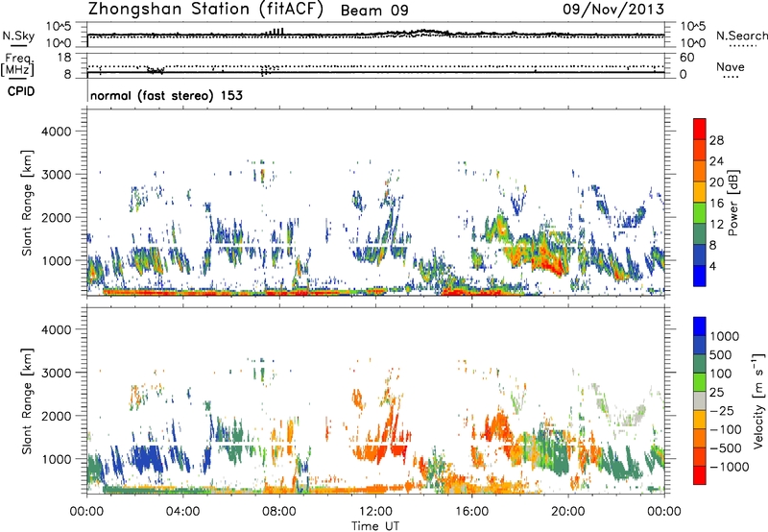Select the '4000' tick on power panel

[x=56, y=132]
